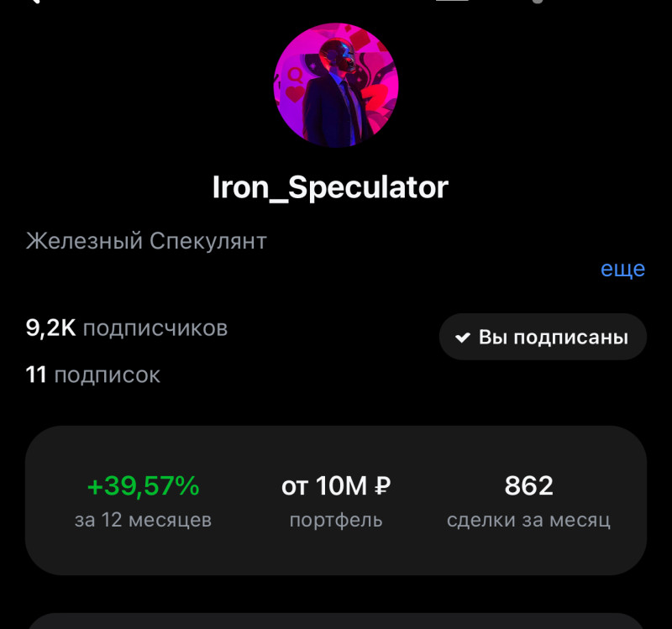Image resolution: width=672 pixels, height=629 pixels.
Task: Tap the "сделки за месяц" label
Action: (528, 520)
